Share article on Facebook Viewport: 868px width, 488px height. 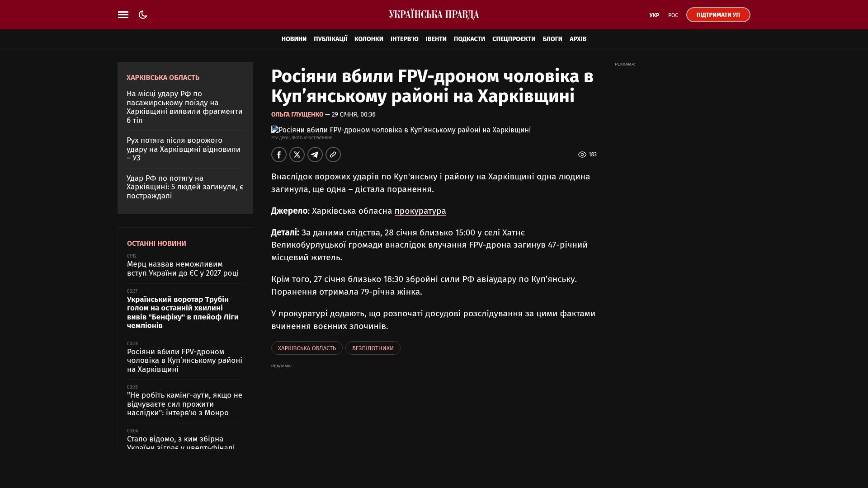pyautogui.click(x=279, y=155)
